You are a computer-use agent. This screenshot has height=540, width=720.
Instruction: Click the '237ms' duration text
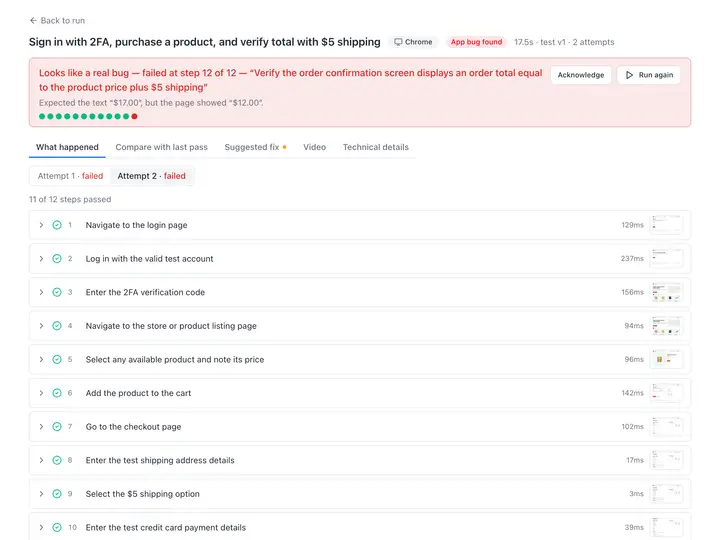(632, 259)
